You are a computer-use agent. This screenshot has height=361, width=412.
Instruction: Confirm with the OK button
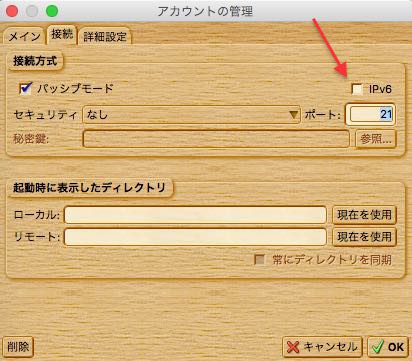388,347
